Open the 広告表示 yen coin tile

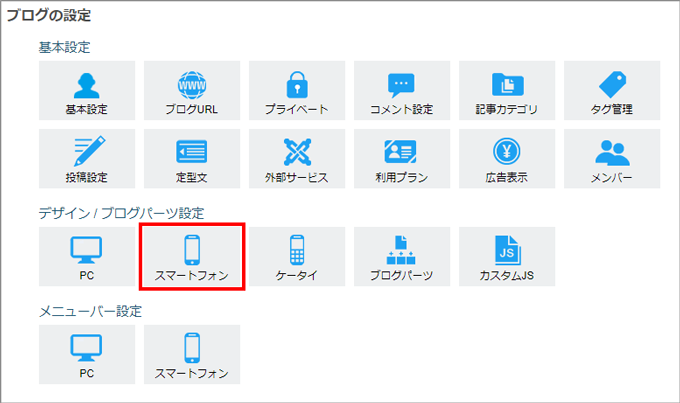tap(507, 158)
